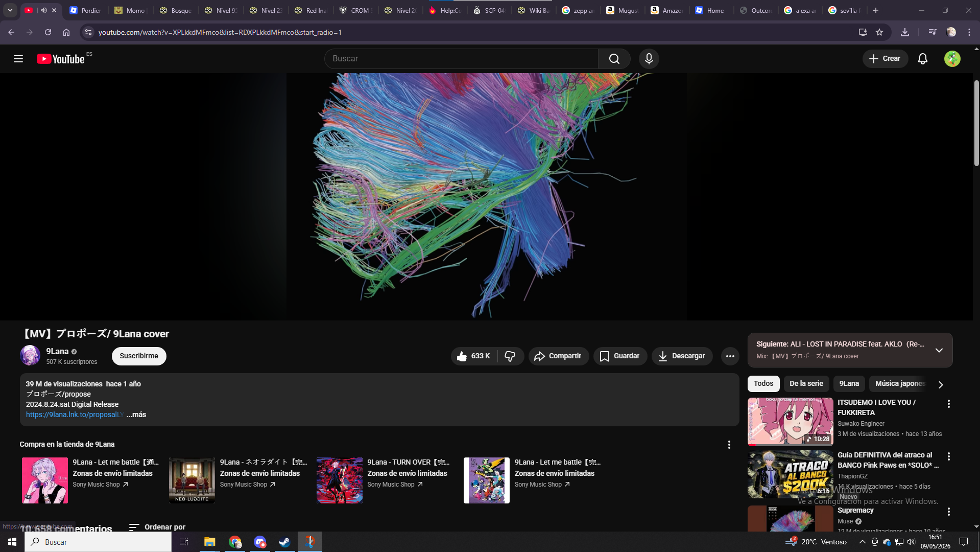Open a new browser tab
This screenshot has height=552, width=980.
[876, 10]
